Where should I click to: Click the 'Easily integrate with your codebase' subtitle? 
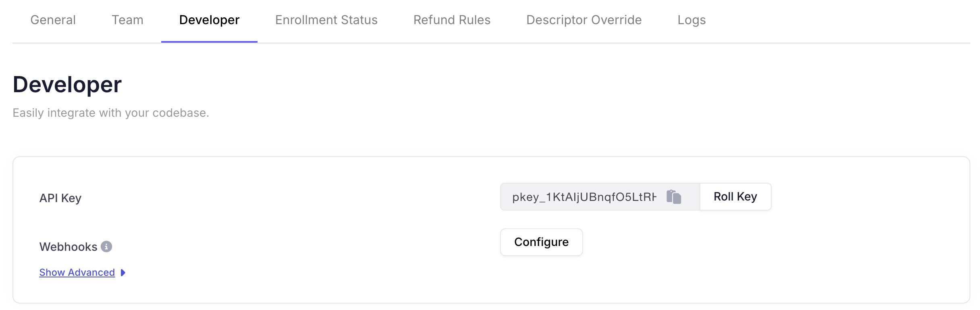tap(111, 113)
